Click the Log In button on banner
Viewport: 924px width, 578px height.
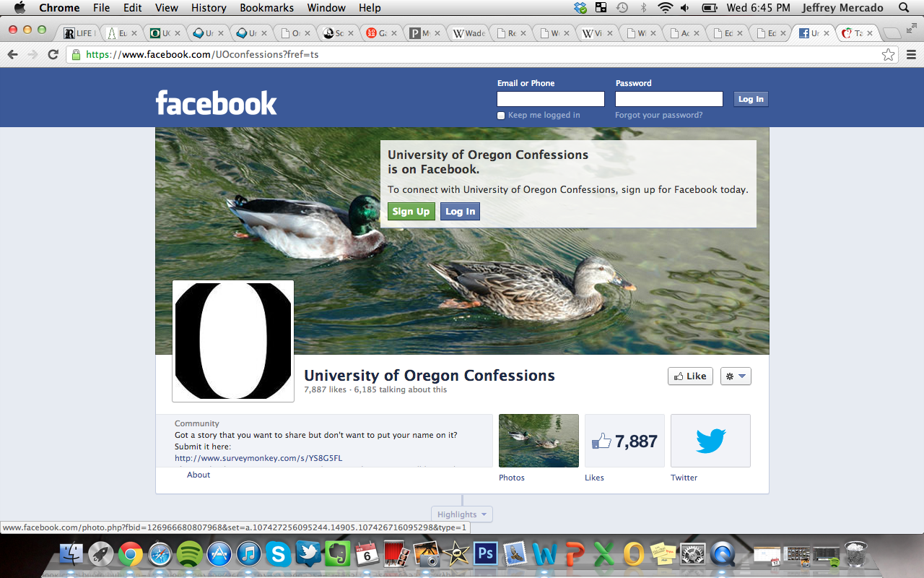(x=460, y=212)
